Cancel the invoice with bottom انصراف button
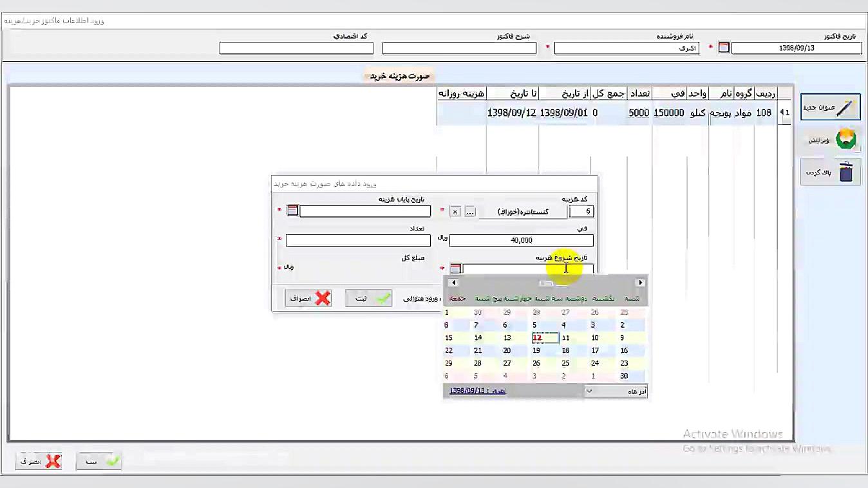Image resolution: width=868 pixels, height=488 pixels. [x=39, y=461]
